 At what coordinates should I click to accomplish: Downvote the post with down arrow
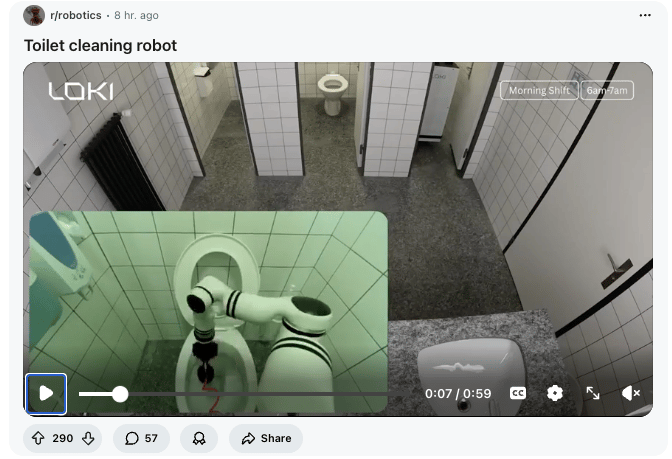(x=88, y=438)
